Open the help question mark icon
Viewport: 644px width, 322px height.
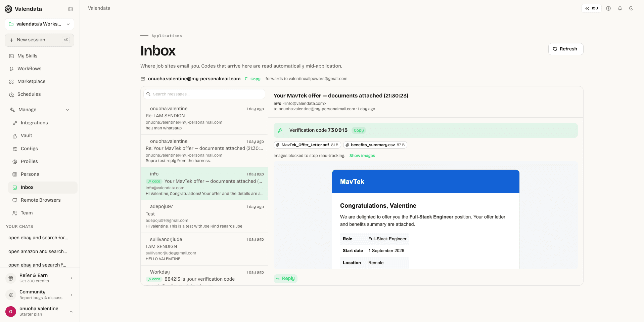tap(608, 8)
